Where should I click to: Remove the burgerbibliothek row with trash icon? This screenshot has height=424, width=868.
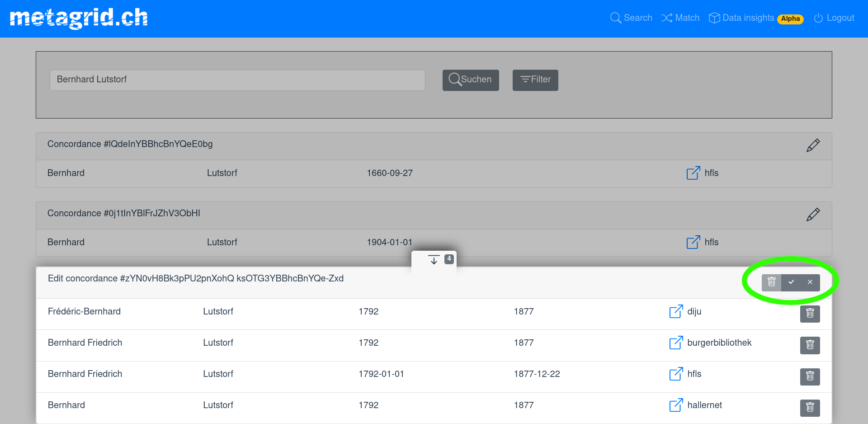pyautogui.click(x=810, y=345)
